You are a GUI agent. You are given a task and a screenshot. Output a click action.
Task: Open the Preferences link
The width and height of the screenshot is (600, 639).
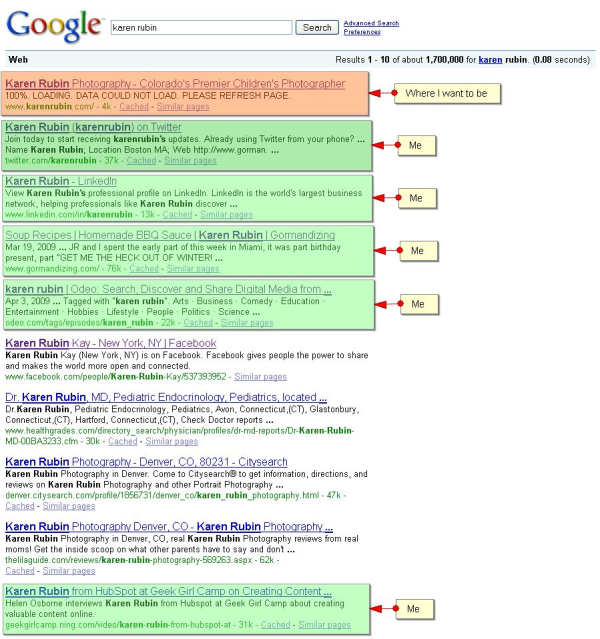coord(362,32)
